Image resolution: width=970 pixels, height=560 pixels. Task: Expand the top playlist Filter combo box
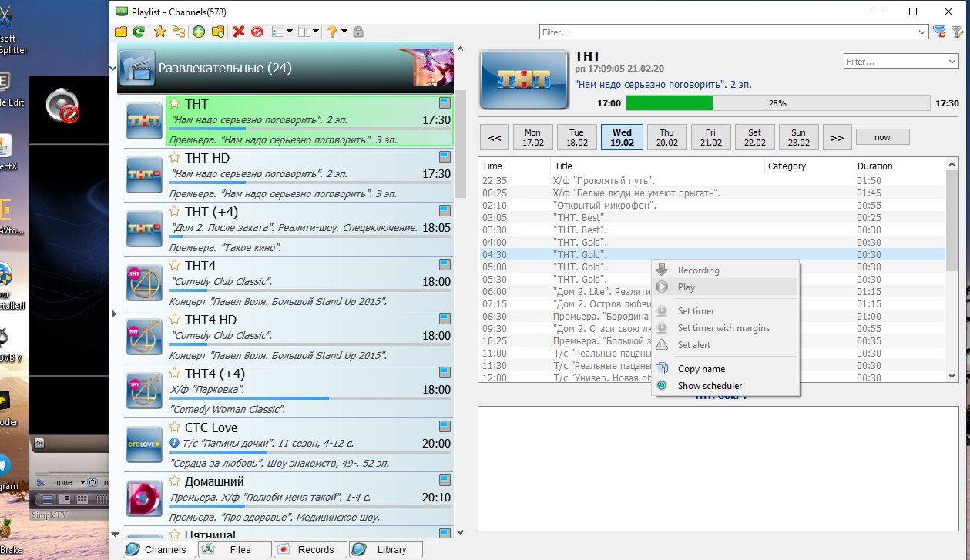(923, 32)
